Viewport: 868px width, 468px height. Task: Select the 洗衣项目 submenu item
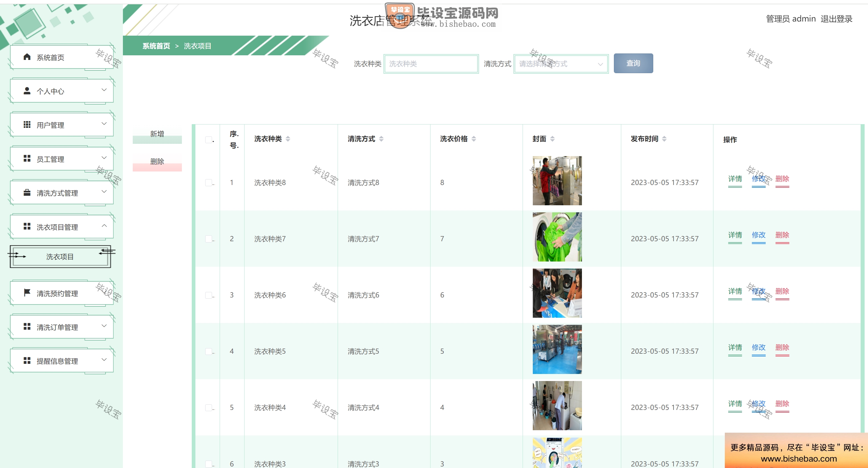point(60,257)
